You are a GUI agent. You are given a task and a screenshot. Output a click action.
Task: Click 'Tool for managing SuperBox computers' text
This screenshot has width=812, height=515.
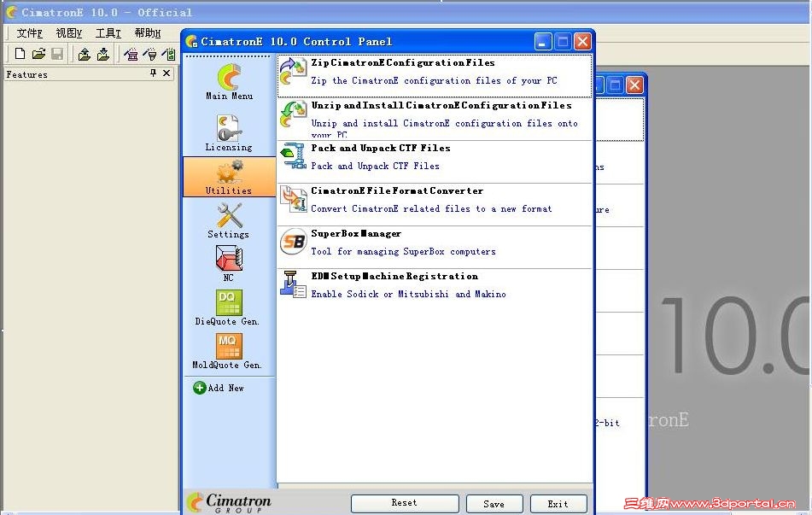[403, 251]
